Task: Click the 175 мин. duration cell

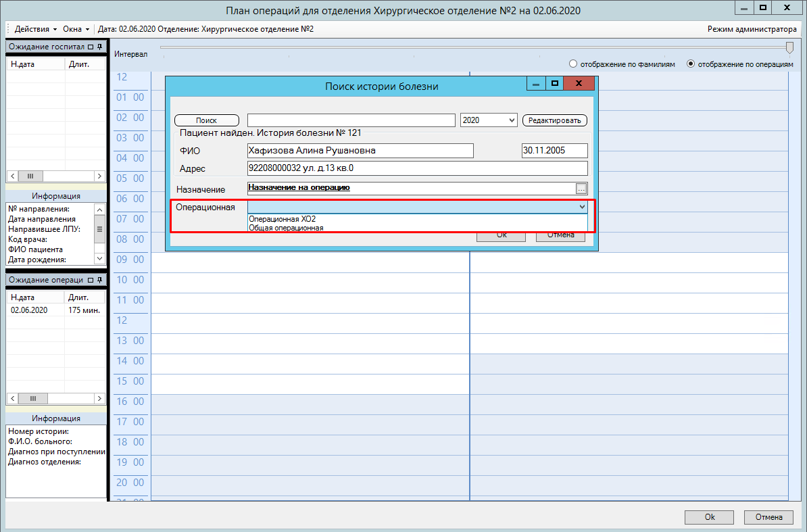Action: pyautogui.click(x=84, y=310)
